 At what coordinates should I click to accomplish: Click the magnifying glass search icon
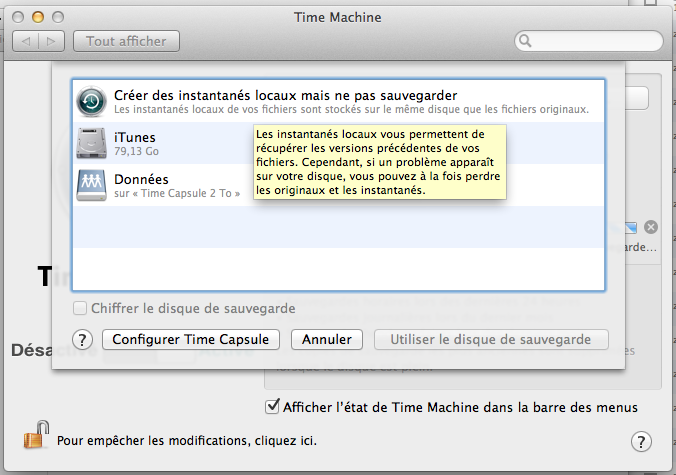pyautogui.click(x=525, y=41)
